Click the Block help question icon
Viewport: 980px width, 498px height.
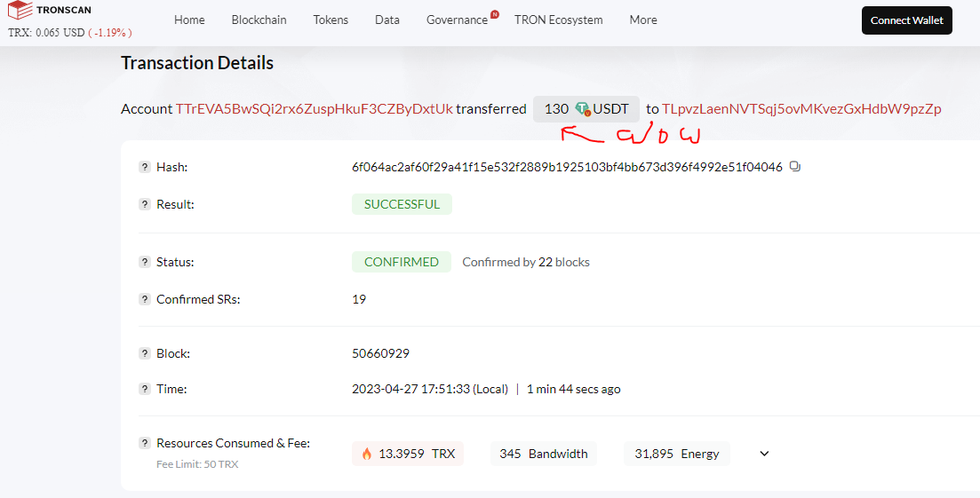[x=144, y=353]
